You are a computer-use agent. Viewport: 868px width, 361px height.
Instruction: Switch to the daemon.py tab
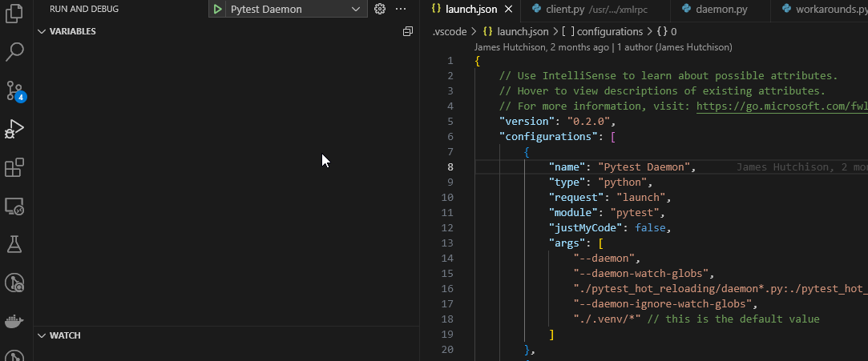tap(721, 10)
